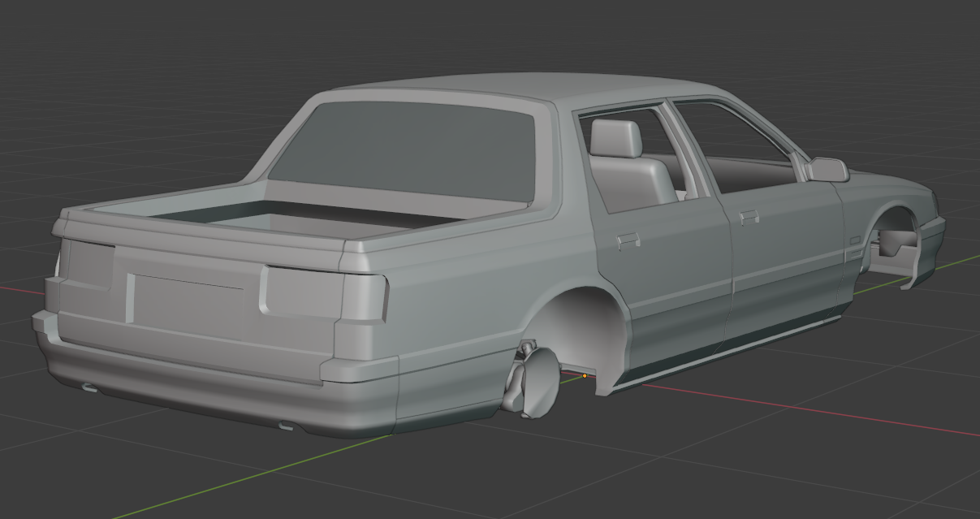Viewport: 980px width, 519px height.
Task: Select the front door handle
Action: coord(749,217)
